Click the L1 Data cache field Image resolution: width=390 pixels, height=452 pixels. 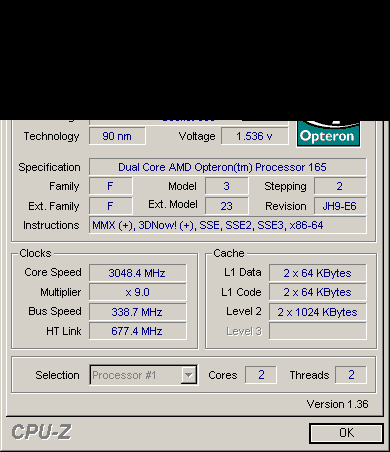coord(318,273)
